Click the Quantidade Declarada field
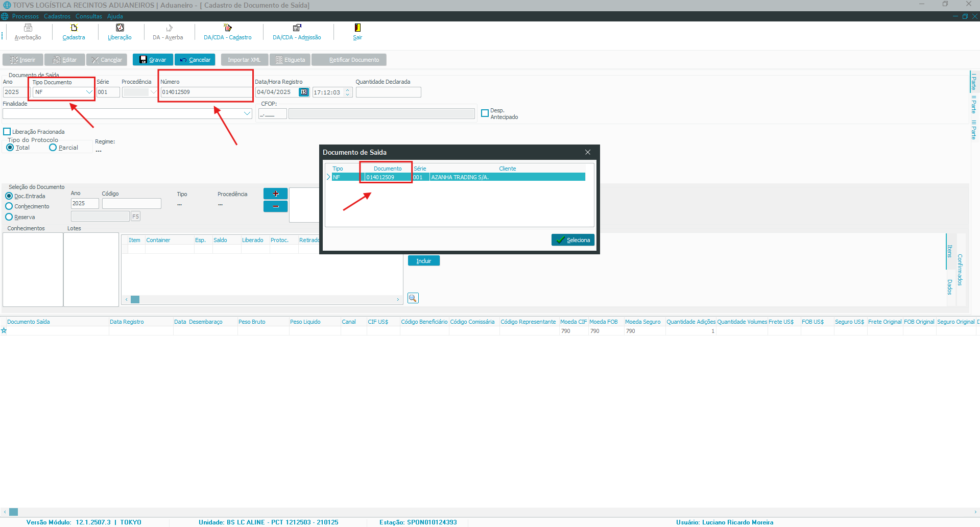 (388, 92)
